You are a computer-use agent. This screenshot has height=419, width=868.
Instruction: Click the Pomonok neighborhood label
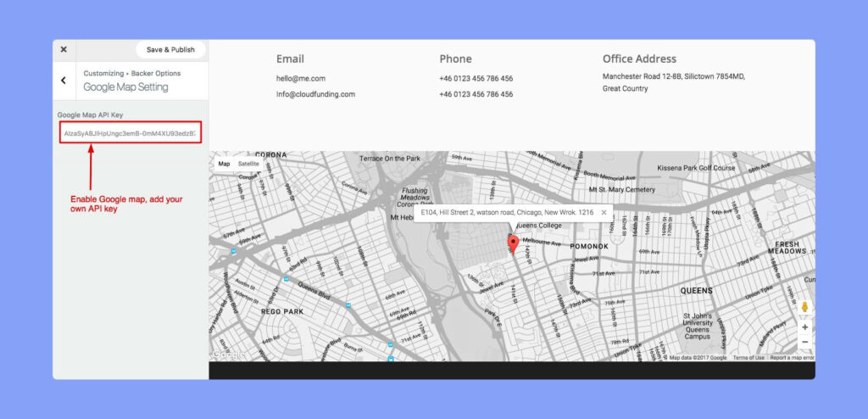589,246
